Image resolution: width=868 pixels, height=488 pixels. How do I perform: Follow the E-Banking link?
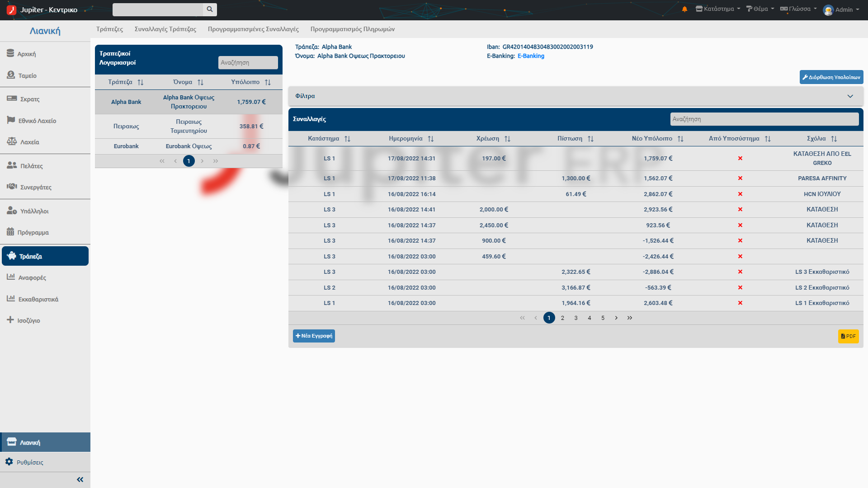531,56
